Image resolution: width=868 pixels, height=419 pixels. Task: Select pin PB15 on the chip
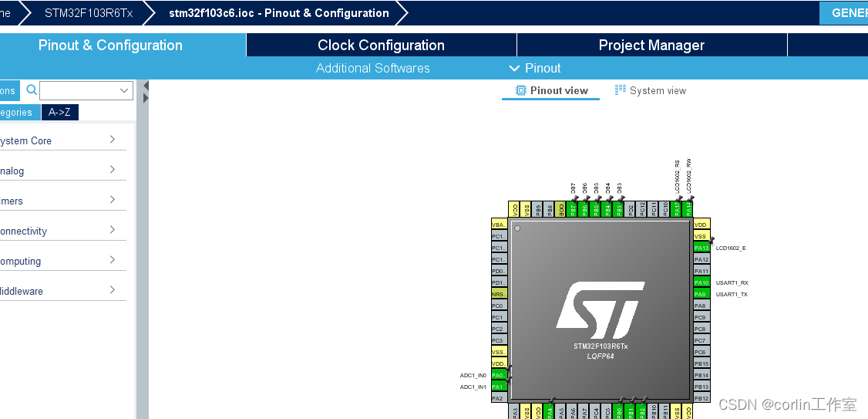pos(701,363)
